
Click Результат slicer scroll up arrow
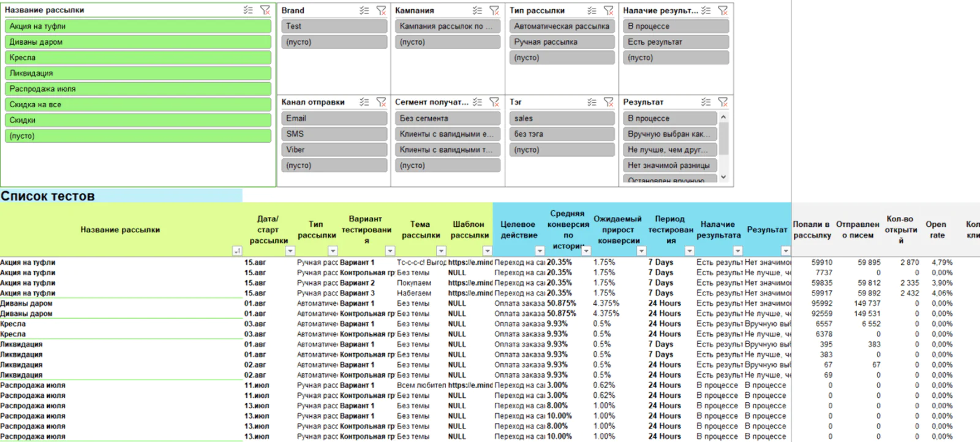coord(723,117)
